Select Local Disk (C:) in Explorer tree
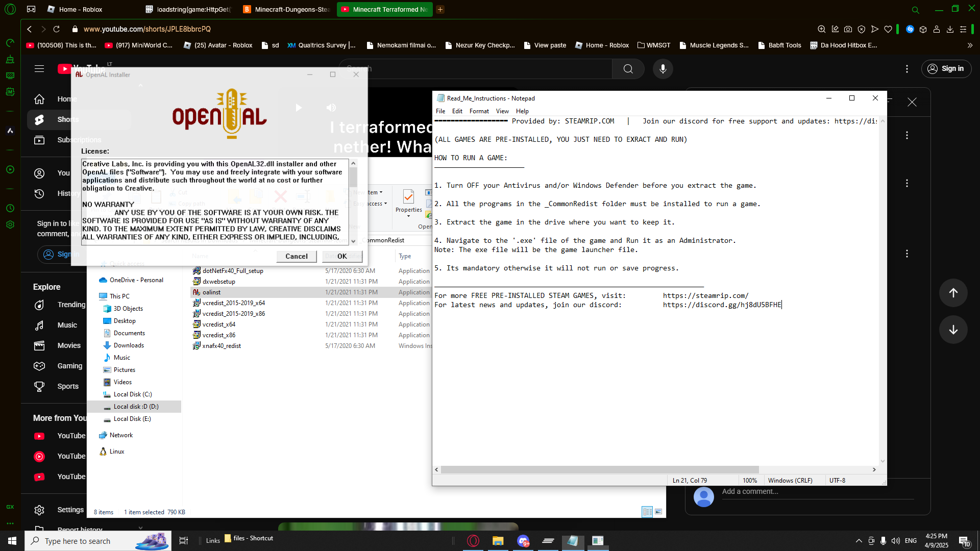 click(x=133, y=394)
